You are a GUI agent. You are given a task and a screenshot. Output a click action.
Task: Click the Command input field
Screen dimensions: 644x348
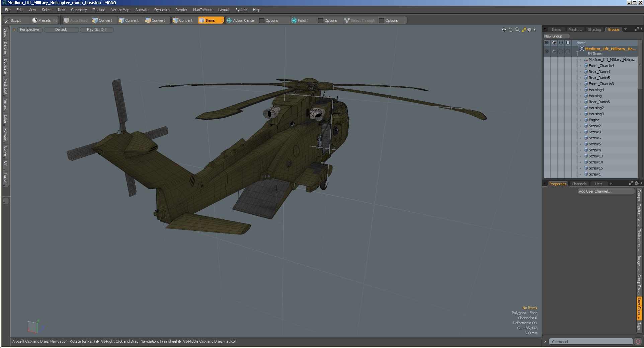(591, 342)
